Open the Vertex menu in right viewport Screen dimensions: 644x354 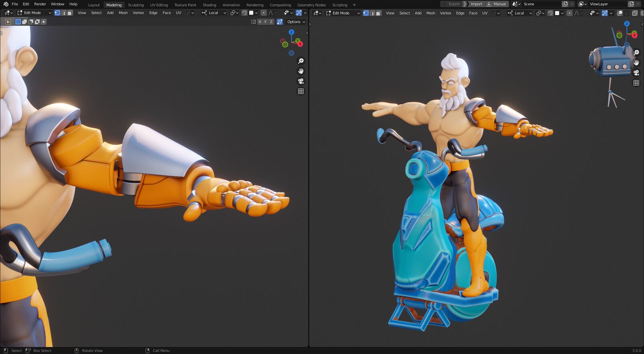click(446, 13)
